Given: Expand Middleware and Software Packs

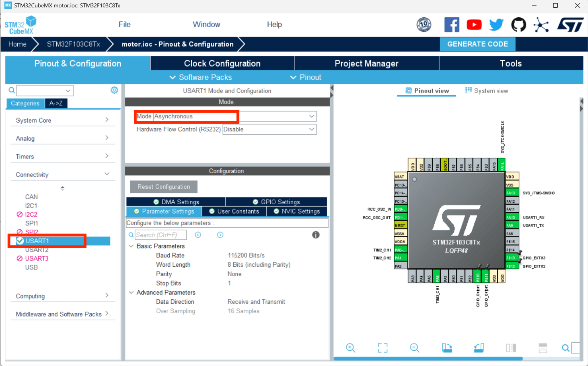Looking at the screenshot, I should (63, 314).
